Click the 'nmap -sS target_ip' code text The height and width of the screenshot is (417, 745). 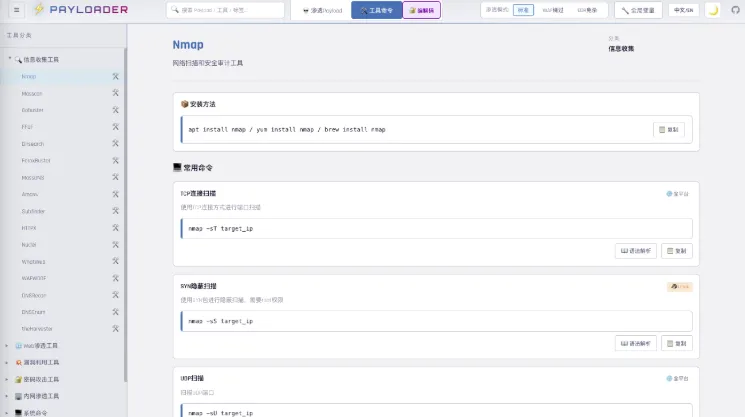tap(220, 321)
